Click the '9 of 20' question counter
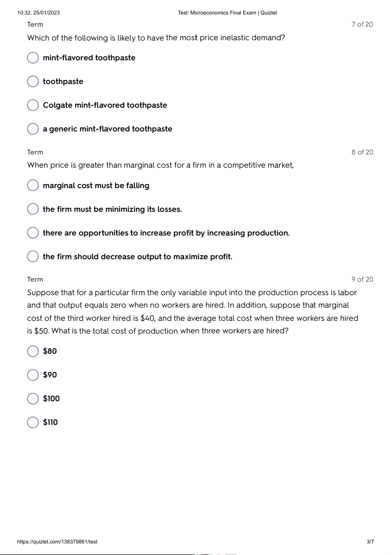This screenshot has width=392, height=555. pos(362,279)
